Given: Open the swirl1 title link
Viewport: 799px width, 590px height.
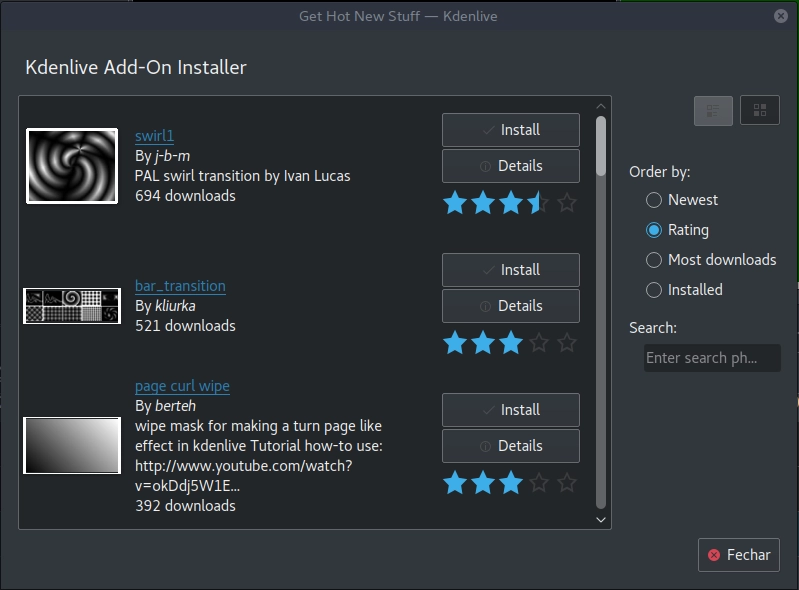Looking at the screenshot, I should click(x=154, y=136).
